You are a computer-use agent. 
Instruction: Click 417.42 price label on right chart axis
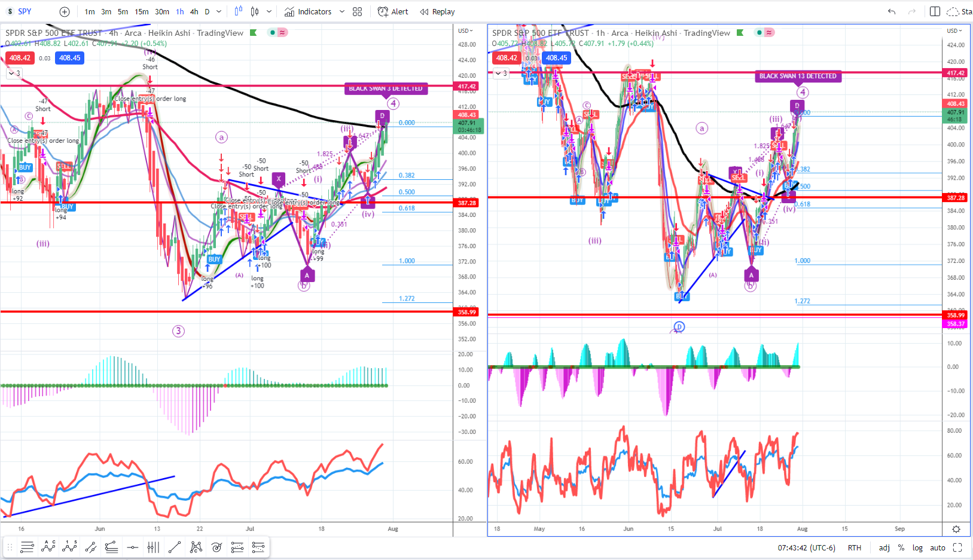(x=956, y=73)
